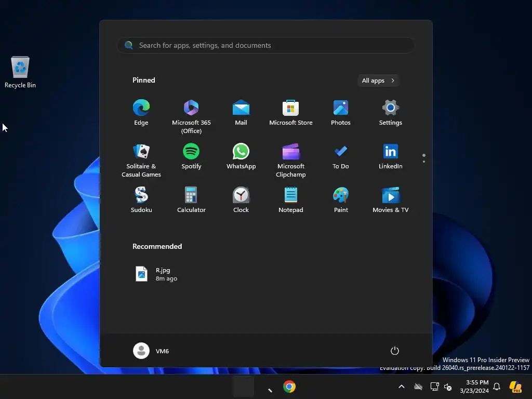Click the power button in Start menu
This screenshot has width=532, height=399.
tap(395, 351)
